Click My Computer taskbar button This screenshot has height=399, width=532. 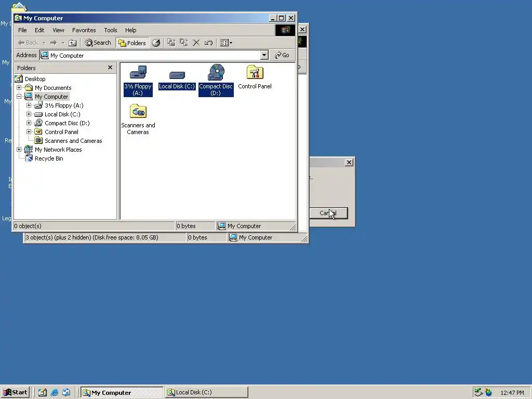(122, 393)
